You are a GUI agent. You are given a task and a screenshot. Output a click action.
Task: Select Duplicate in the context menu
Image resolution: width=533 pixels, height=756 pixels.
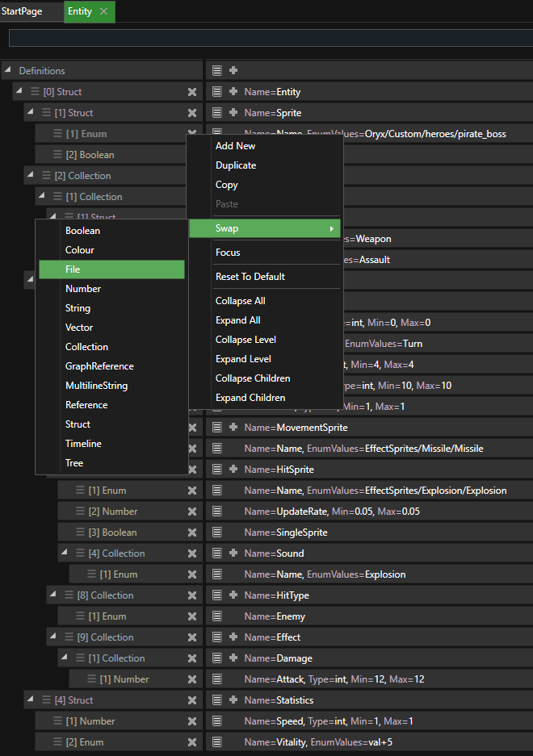[x=236, y=165]
